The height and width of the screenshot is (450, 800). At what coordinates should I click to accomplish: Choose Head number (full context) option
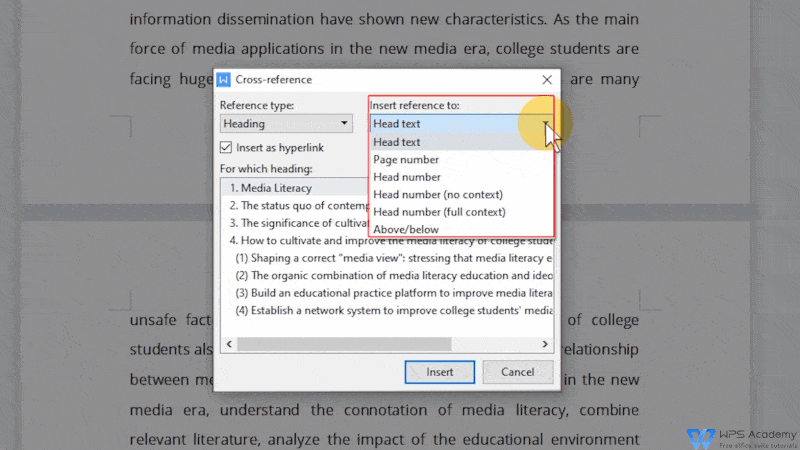coord(439,212)
